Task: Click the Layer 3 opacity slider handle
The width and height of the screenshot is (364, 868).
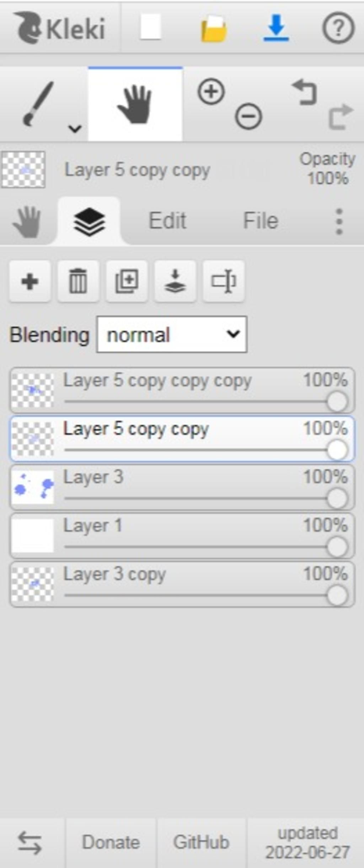Action: click(337, 499)
